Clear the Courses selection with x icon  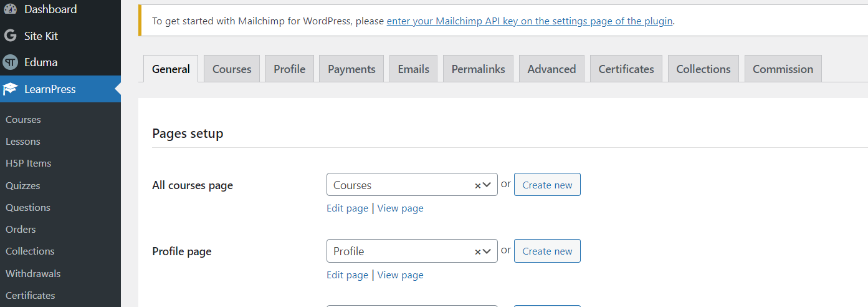(x=477, y=185)
